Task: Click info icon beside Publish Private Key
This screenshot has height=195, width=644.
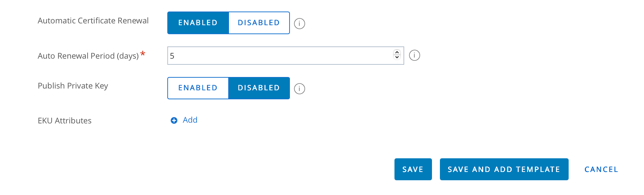Action: coord(299,89)
